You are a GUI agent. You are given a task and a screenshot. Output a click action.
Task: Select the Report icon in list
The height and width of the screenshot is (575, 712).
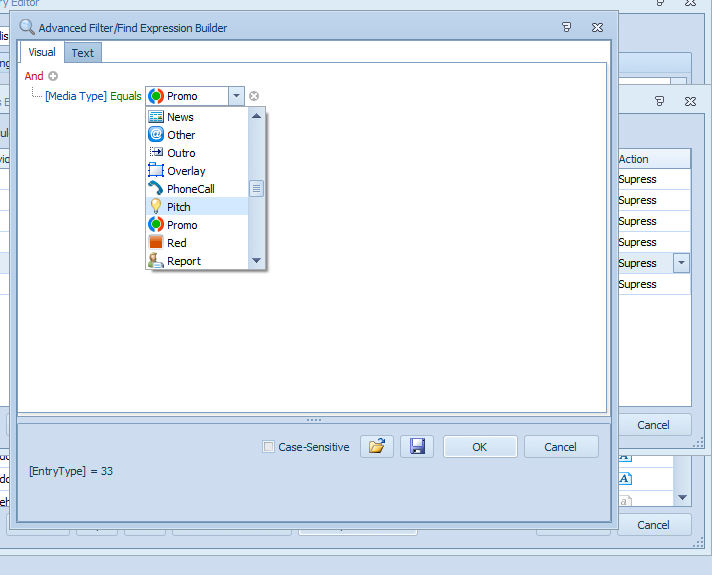click(x=156, y=261)
